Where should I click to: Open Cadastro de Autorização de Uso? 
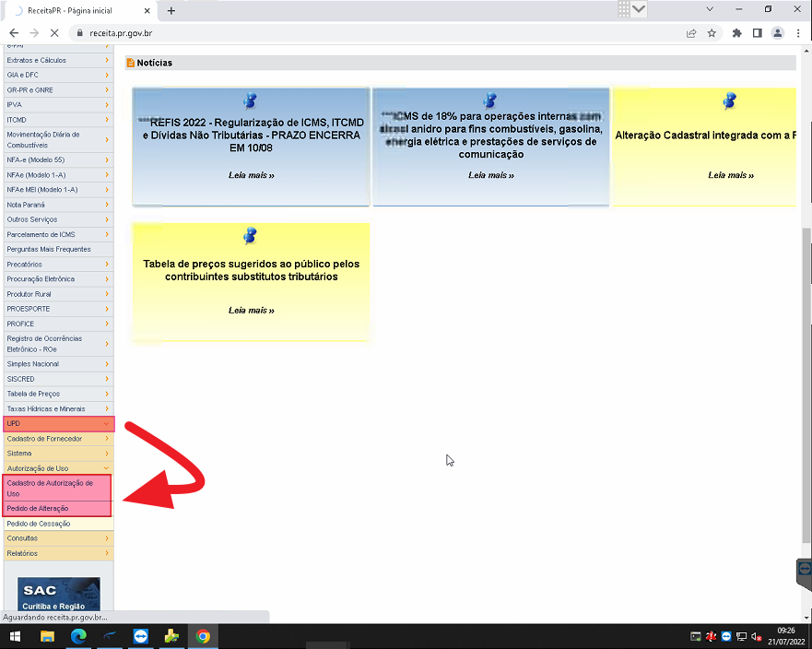57,489
